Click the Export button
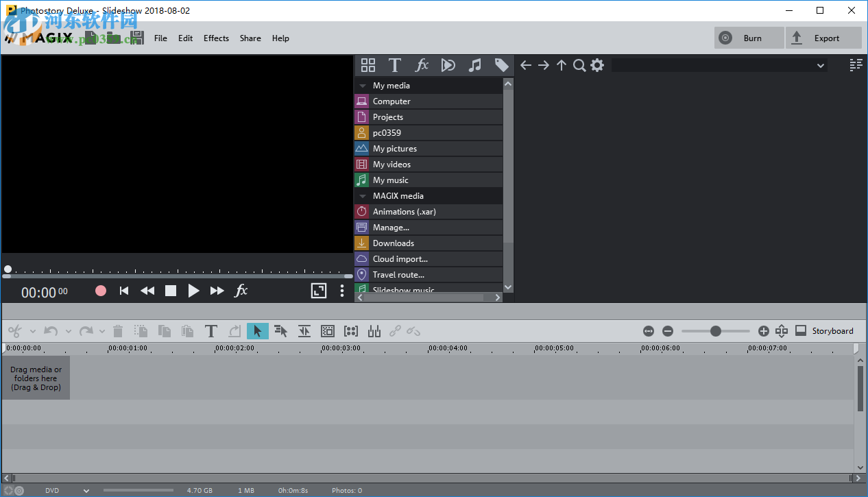Screen dimensions: 868x497 coord(823,38)
